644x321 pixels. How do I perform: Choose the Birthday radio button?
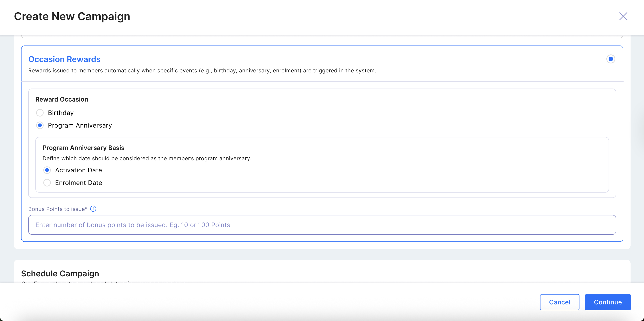click(x=40, y=113)
